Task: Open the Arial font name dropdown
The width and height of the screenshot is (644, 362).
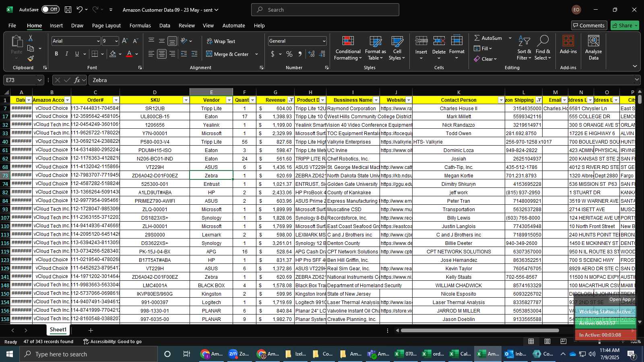Action: point(98,41)
